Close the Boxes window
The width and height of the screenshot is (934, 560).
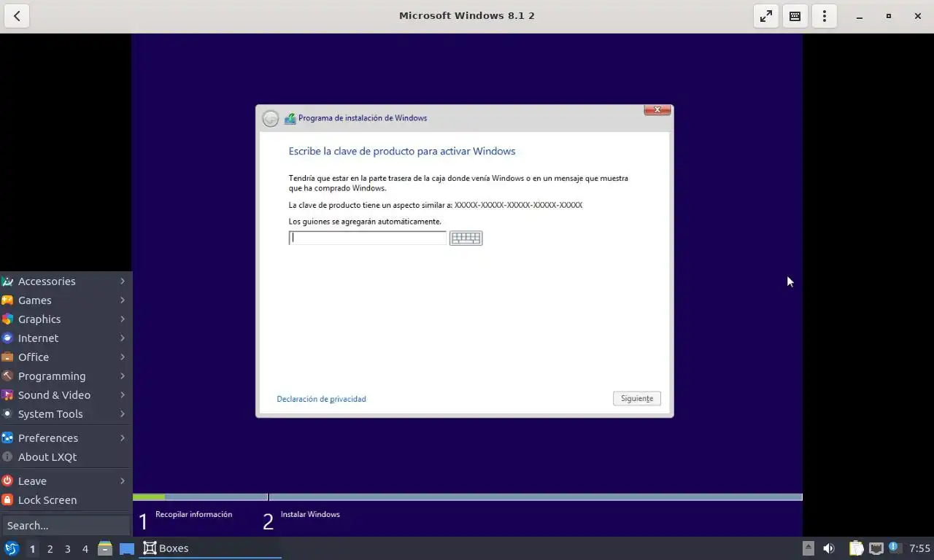click(918, 16)
